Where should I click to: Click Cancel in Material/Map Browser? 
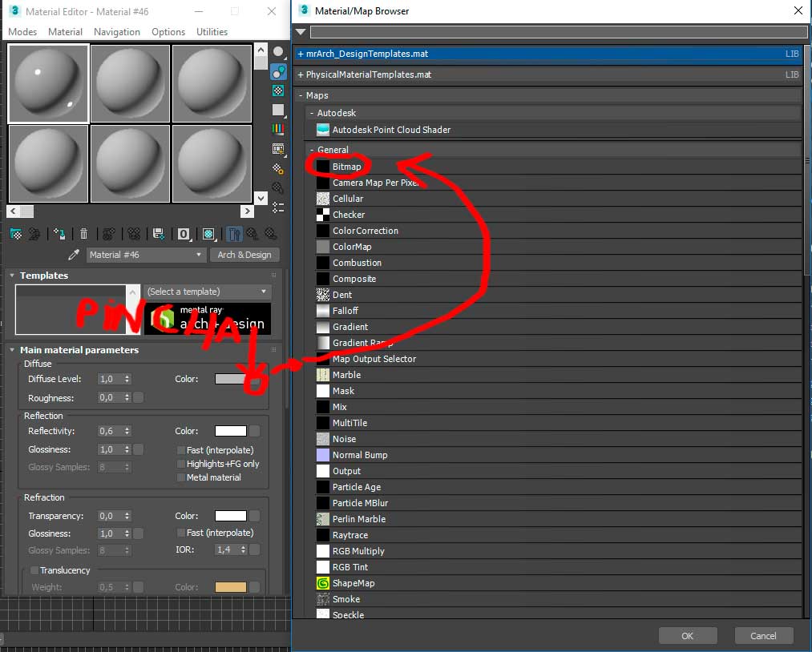click(x=763, y=636)
